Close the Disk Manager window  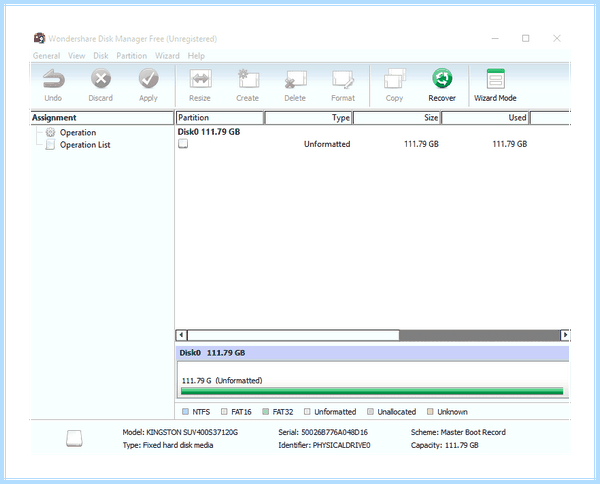[557, 38]
